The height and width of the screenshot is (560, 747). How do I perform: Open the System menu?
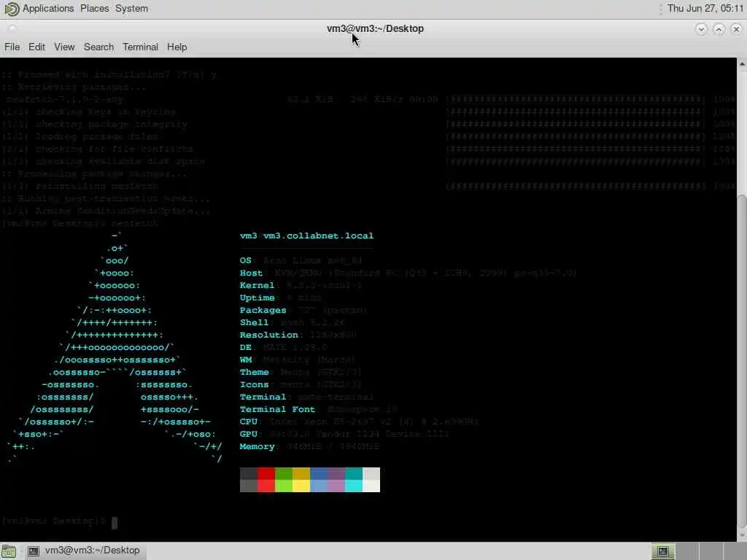(131, 9)
